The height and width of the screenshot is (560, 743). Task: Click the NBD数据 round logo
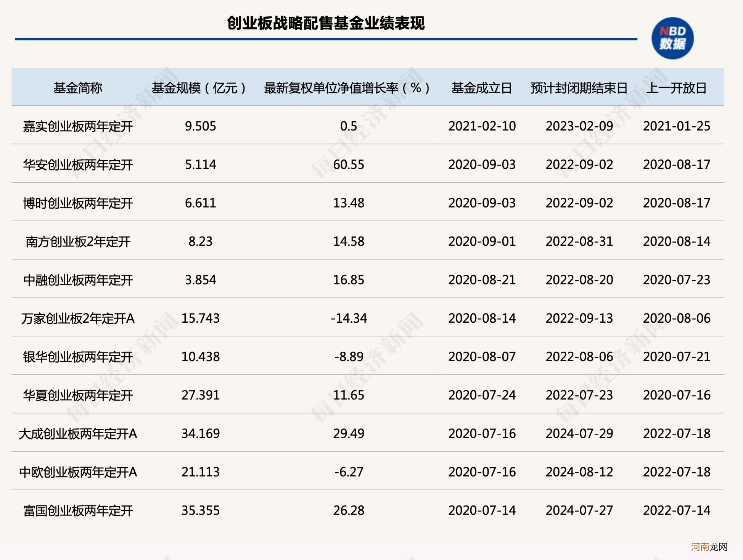coord(672,38)
